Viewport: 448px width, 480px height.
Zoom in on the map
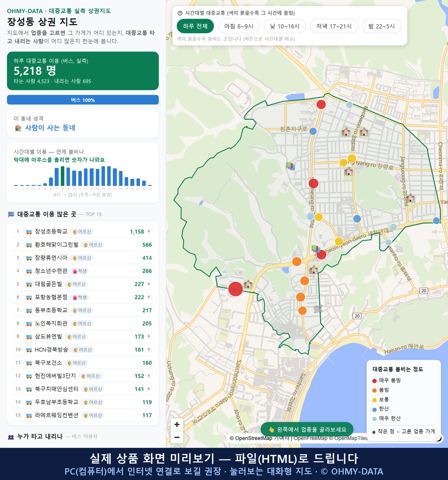177,424
